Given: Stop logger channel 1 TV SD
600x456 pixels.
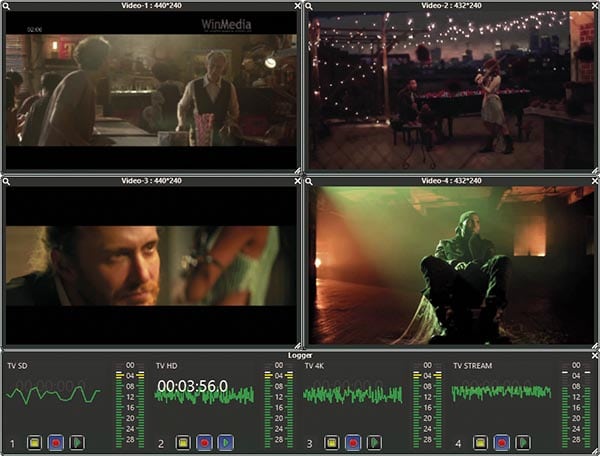Looking at the screenshot, I should (34, 443).
